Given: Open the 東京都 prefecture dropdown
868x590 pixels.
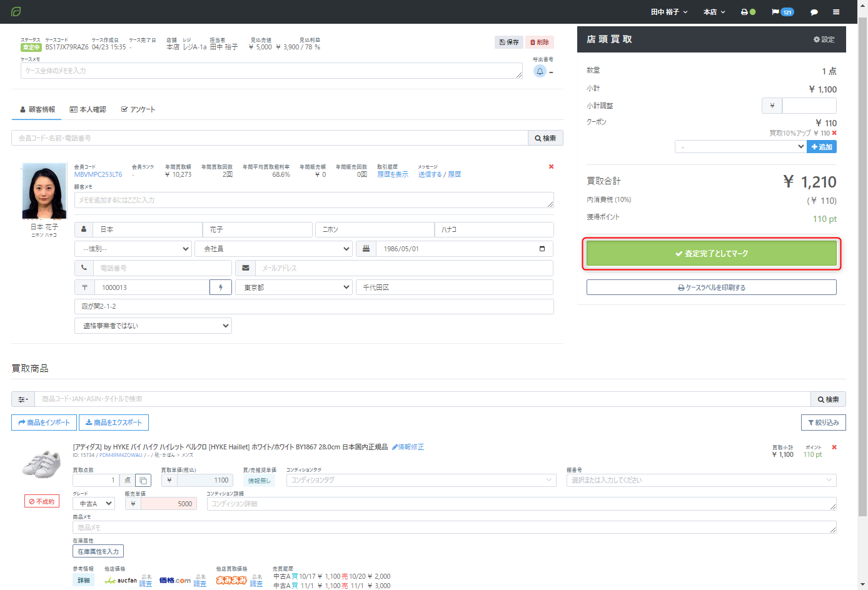Looking at the screenshot, I should [x=294, y=287].
